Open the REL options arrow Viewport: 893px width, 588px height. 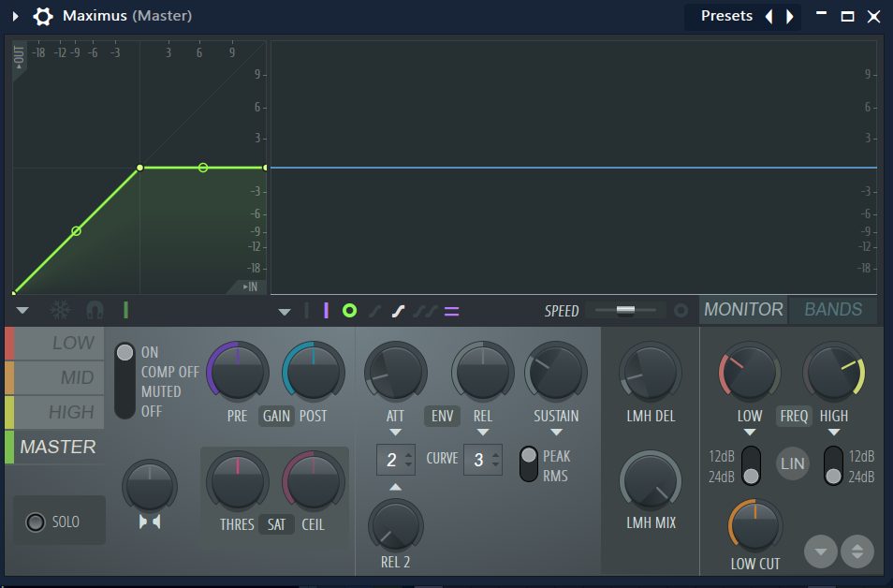[483, 433]
